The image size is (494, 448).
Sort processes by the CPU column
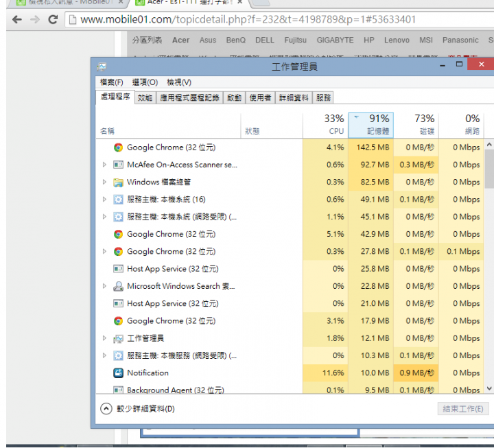(325, 125)
